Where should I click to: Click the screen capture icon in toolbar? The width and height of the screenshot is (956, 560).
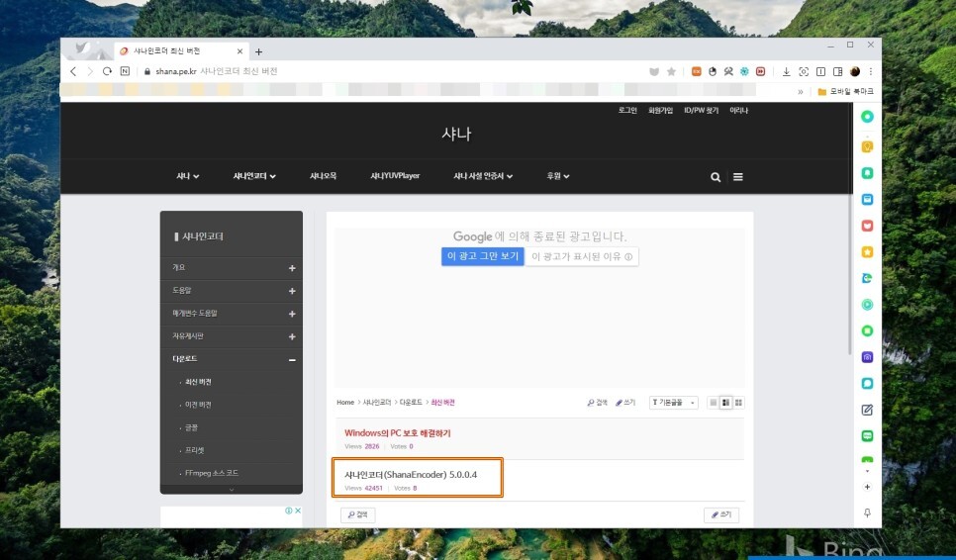[804, 71]
